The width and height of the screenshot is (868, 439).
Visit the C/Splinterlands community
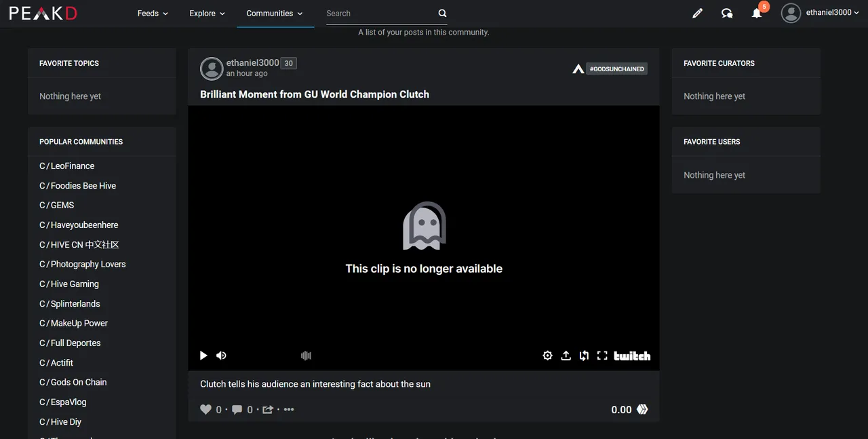70,303
